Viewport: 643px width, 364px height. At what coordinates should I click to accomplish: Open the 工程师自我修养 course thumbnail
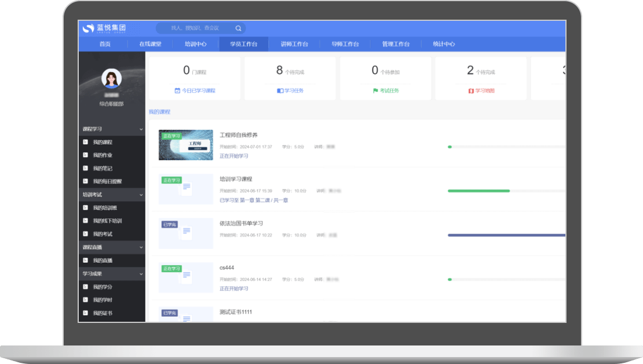pyautogui.click(x=185, y=145)
